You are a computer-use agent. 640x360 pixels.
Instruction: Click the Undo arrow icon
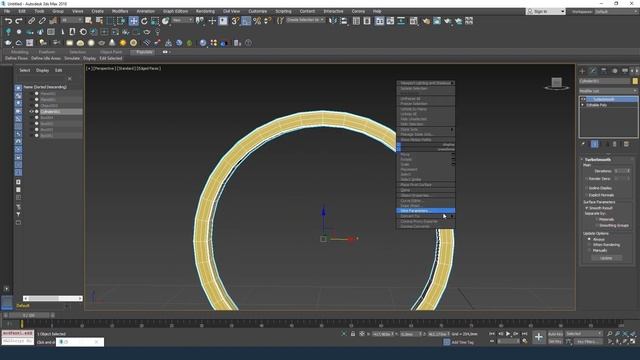pyautogui.click(x=8, y=21)
